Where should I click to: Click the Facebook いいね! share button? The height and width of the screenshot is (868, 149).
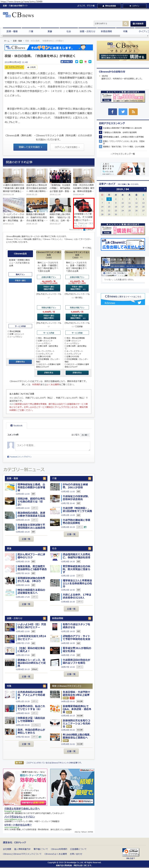click(66, 62)
